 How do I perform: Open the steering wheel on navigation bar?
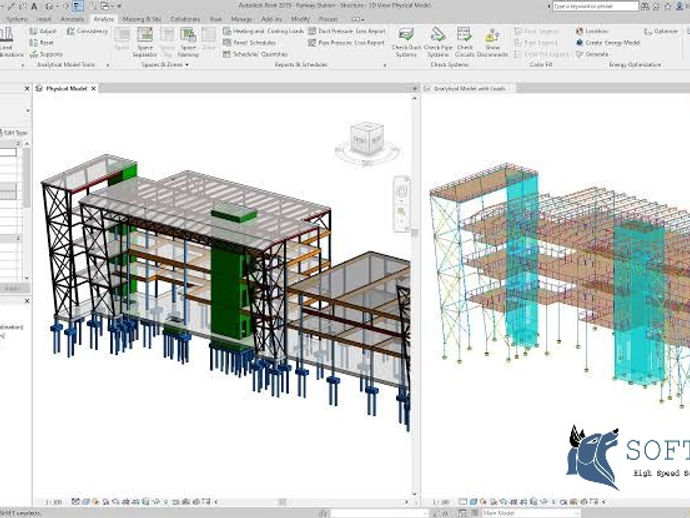coord(402,192)
